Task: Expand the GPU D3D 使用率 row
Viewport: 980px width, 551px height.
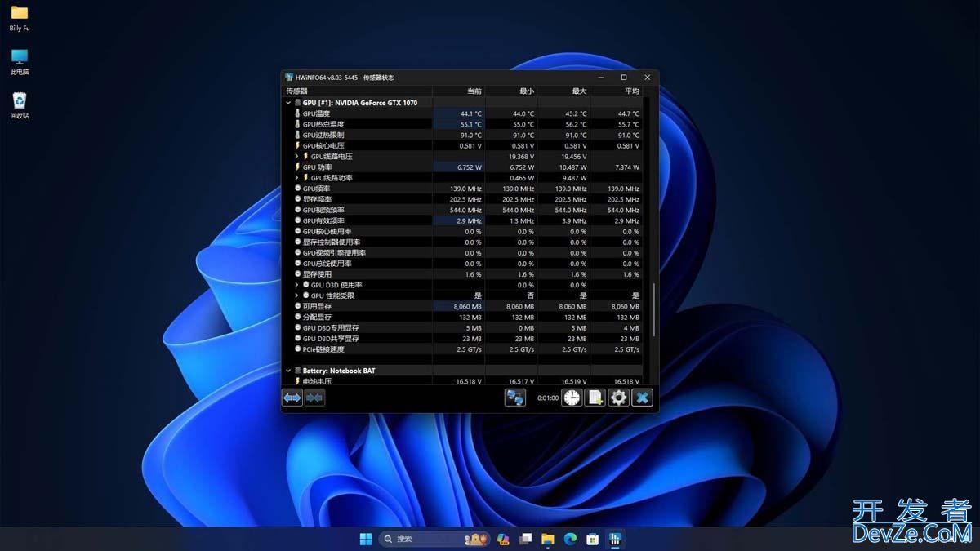Action: coord(296,285)
